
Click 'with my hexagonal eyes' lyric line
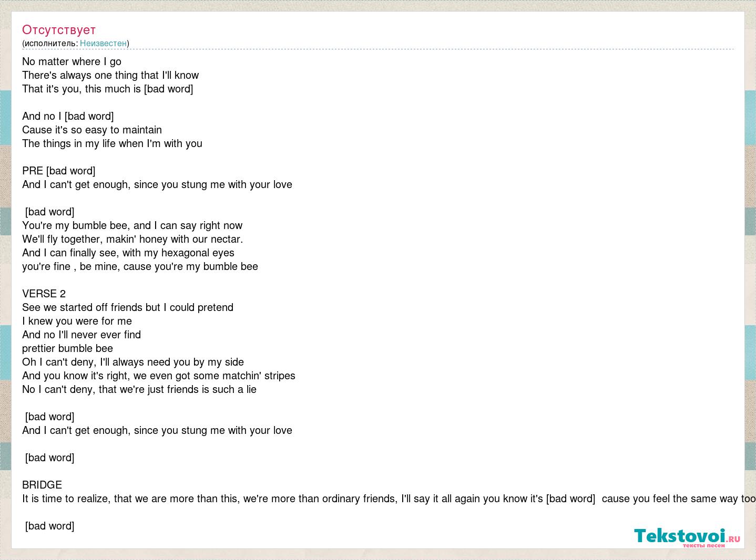128,253
